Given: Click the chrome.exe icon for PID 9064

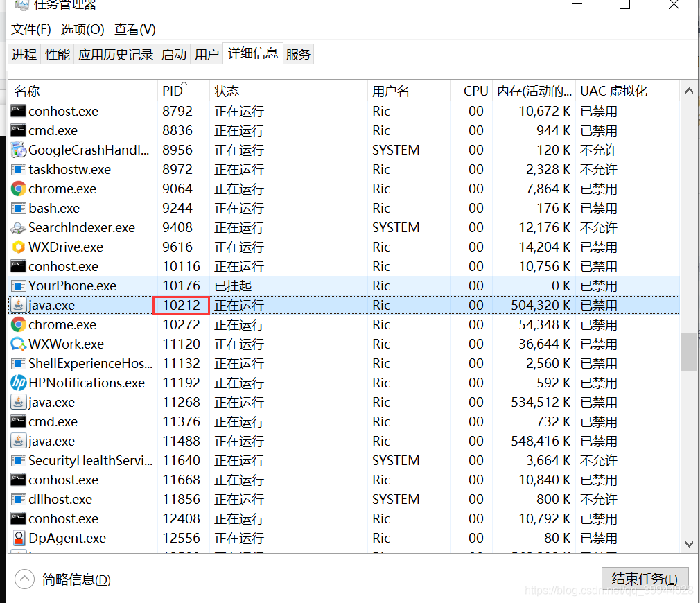Looking at the screenshot, I should click(x=18, y=189).
